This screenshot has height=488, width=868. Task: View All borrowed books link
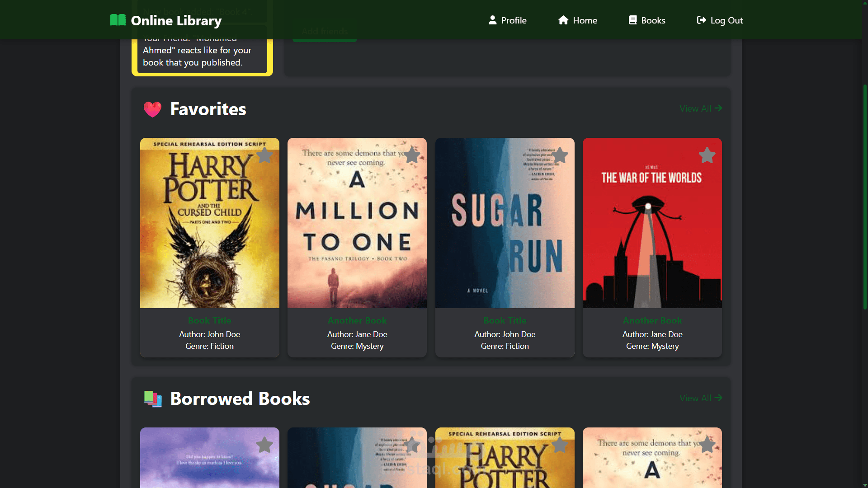click(701, 398)
